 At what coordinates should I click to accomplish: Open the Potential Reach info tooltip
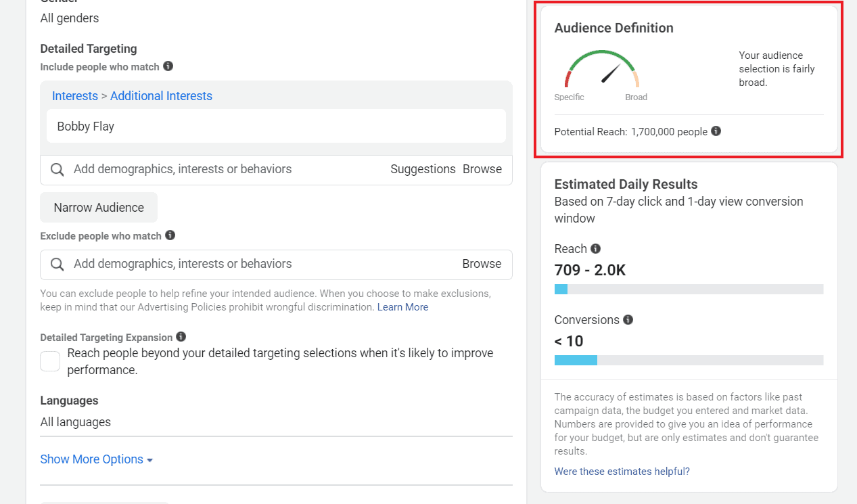[716, 131]
